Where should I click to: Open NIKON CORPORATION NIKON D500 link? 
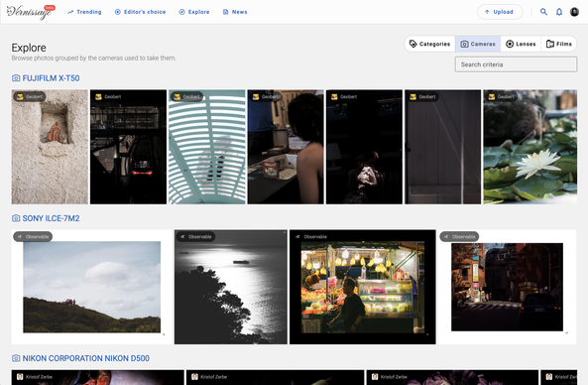click(x=86, y=358)
